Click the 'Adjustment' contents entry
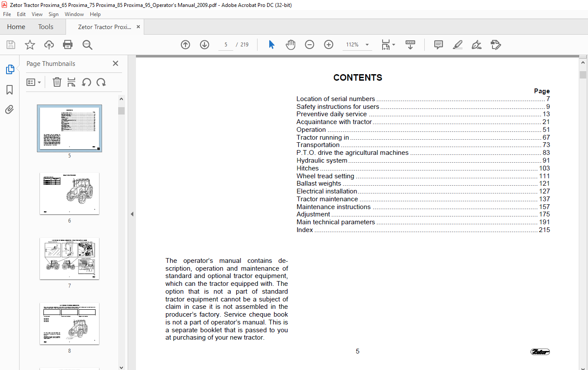 (314, 214)
